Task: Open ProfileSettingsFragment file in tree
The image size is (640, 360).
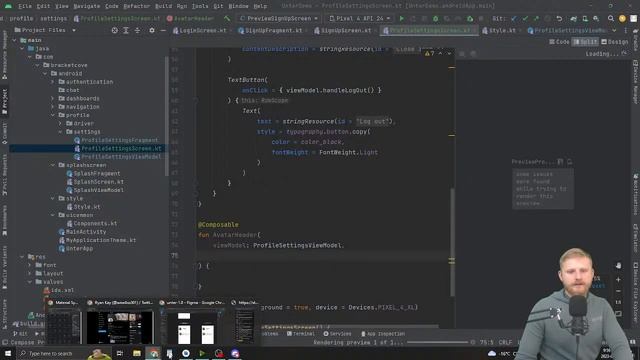Action: click(x=116, y=140)
